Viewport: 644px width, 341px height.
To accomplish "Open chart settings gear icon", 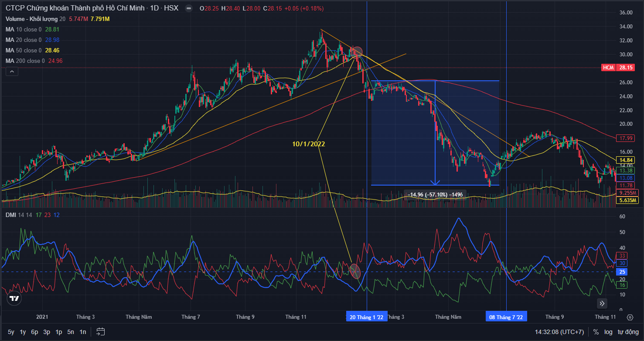I will 630,317.
